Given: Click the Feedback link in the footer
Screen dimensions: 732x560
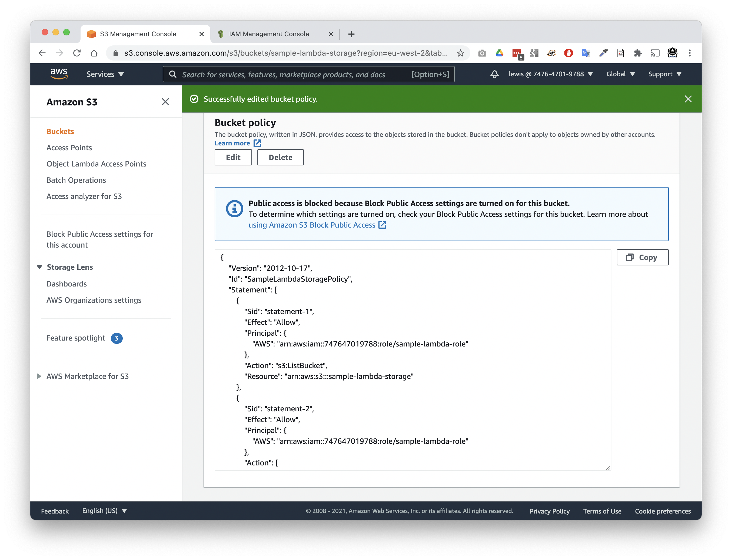Looking at the screenshot, I should click(x=55, y=511).
